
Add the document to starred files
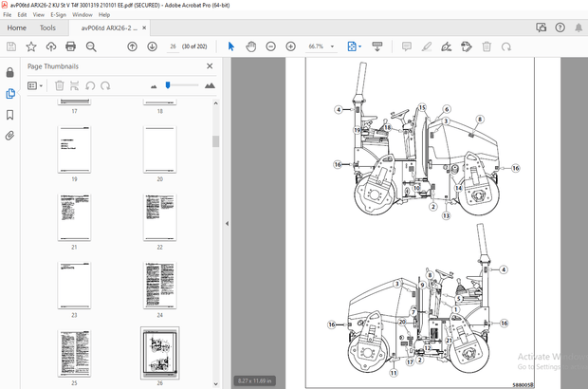tap(31, 46)
